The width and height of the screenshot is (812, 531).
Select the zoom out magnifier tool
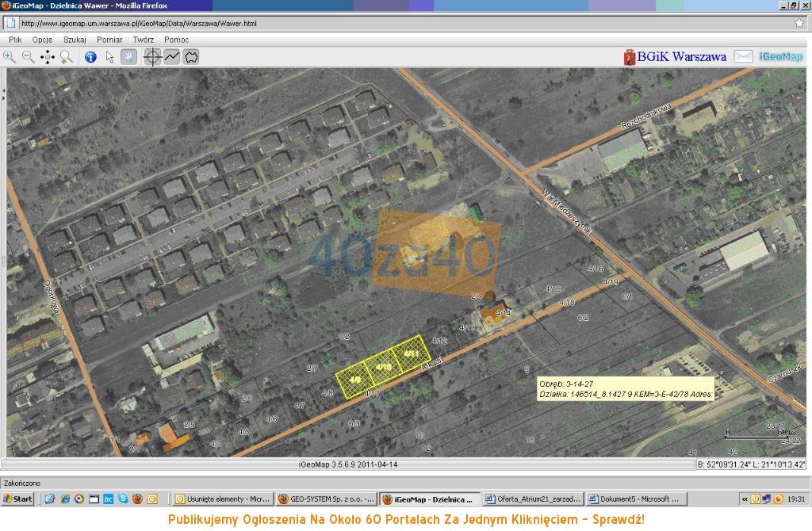click(x=28, y=57)
